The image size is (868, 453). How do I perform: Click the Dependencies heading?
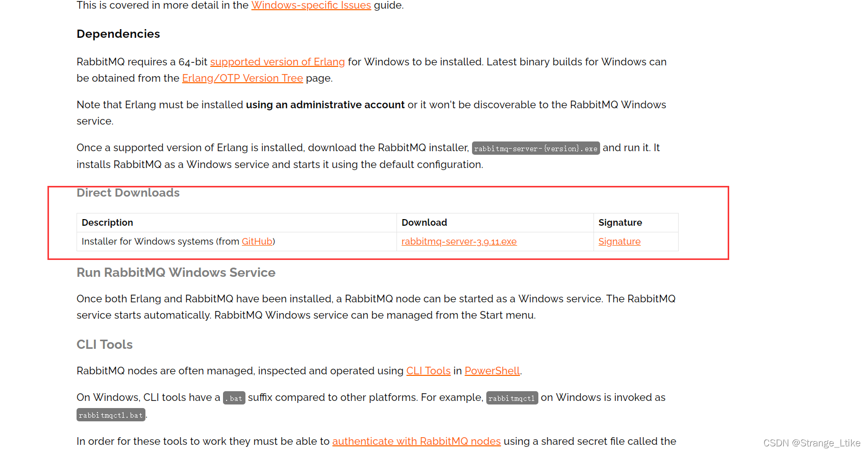pos(118,34)
